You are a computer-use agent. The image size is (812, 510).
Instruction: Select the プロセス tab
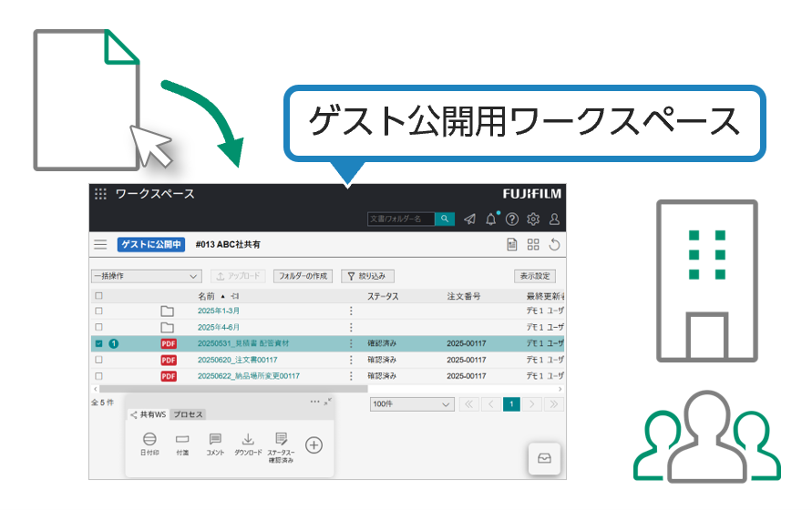[x=188, y=414]
